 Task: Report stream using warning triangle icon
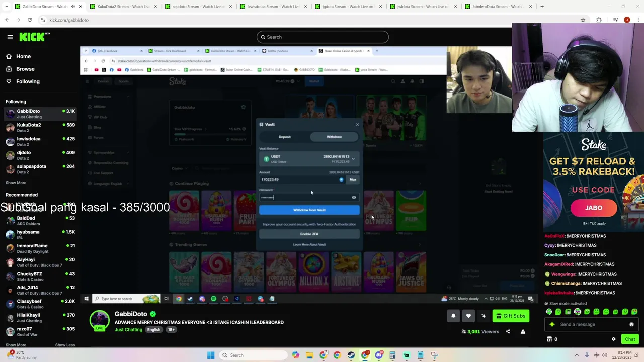click(523, 332)
